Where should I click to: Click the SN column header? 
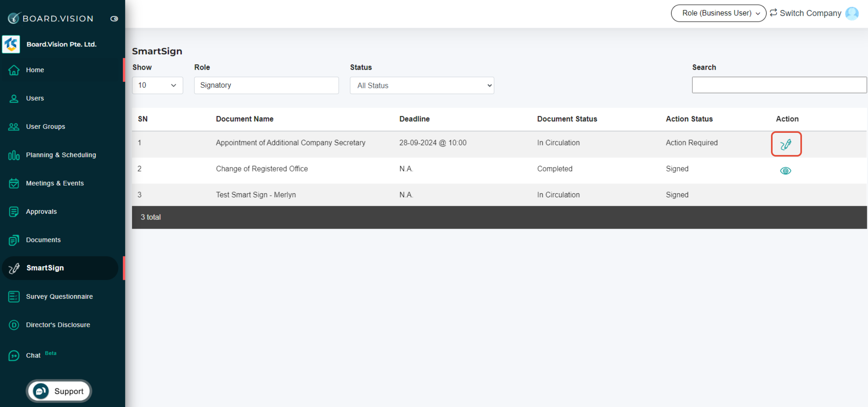click(x=143, y=119)
